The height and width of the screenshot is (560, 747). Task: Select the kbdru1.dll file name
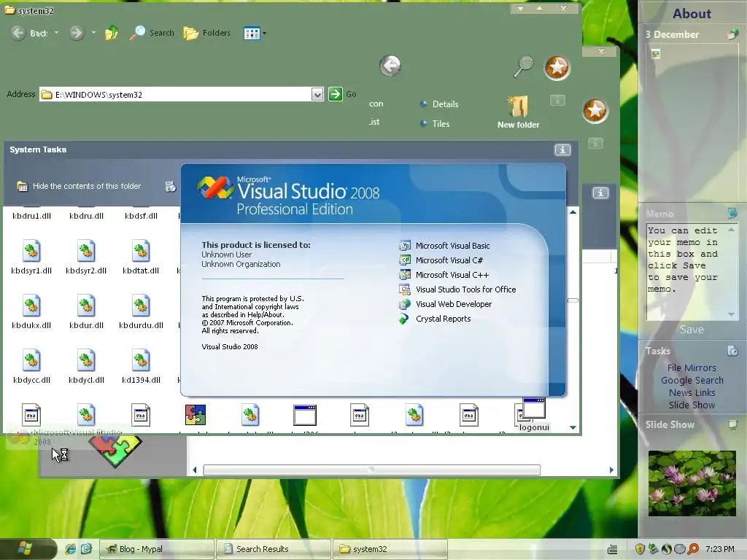[x=31, y=216]
